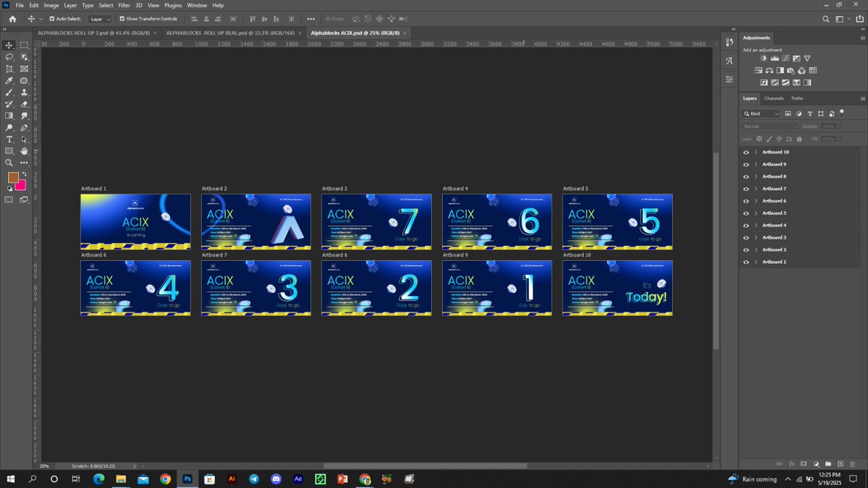Click the Artboard 1 label on canvas

(93, 189)
